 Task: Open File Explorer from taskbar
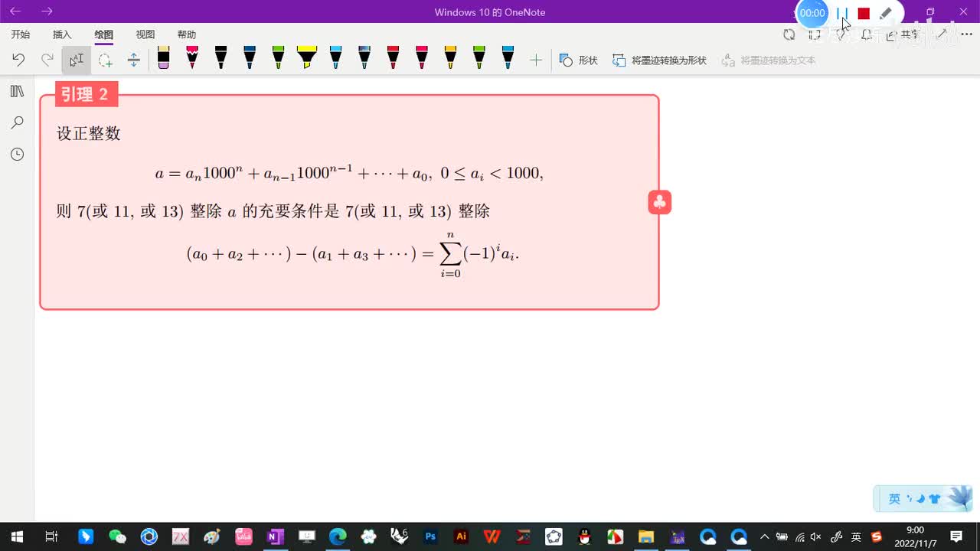[x=646, y=536]
